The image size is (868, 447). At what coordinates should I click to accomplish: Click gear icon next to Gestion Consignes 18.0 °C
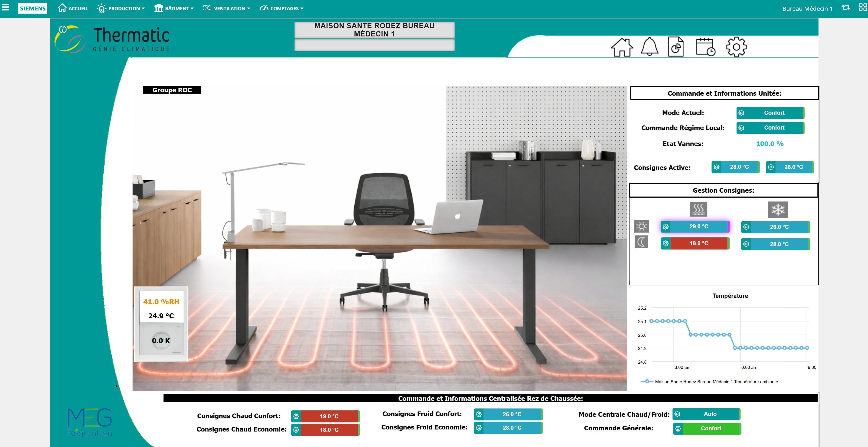tap(666, 243)
